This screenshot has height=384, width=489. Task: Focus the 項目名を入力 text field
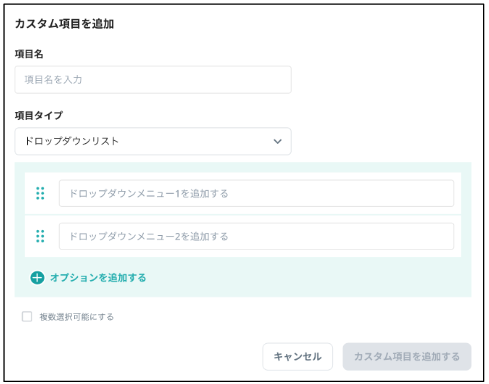pos(153,80)
